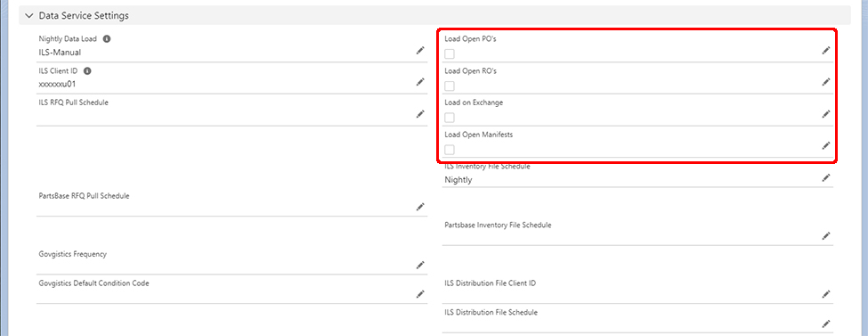The width and height of the screenshot is (868, 336).
Task: Edit Load Open Manifests pencil icon
Action: [x=826, y=146]
